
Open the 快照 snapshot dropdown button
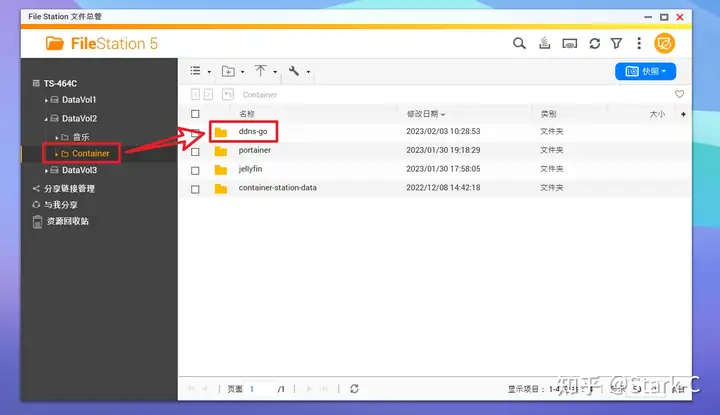645,71
